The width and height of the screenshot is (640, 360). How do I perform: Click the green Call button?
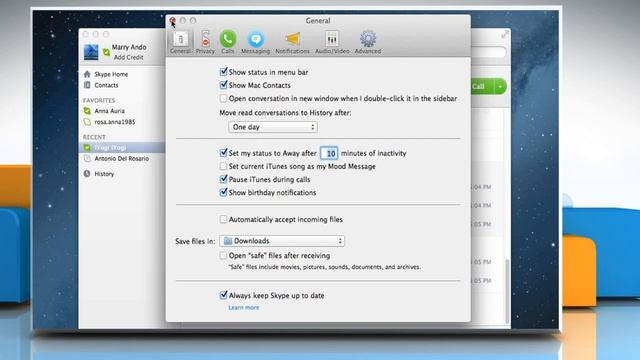[x=483, y=86]
